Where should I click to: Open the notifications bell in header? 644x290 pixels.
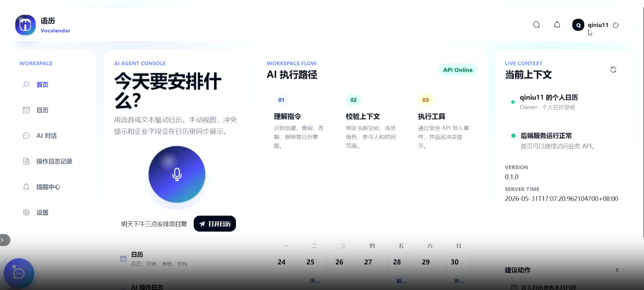(x=557, y=25)
